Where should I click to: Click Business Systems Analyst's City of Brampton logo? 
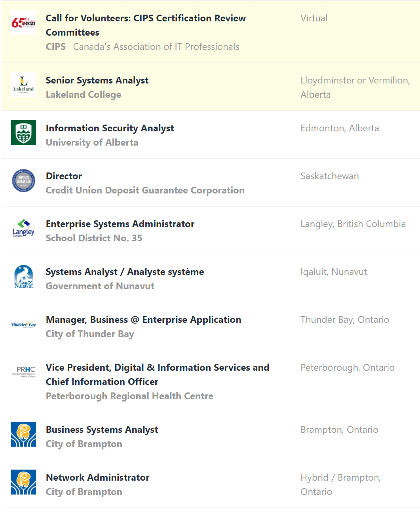pyautogui.click(x=23, y=434)
